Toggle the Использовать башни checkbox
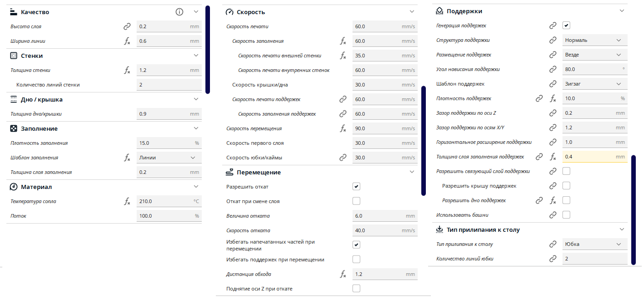Screen dimensions: 644x301 pos(567,215)
